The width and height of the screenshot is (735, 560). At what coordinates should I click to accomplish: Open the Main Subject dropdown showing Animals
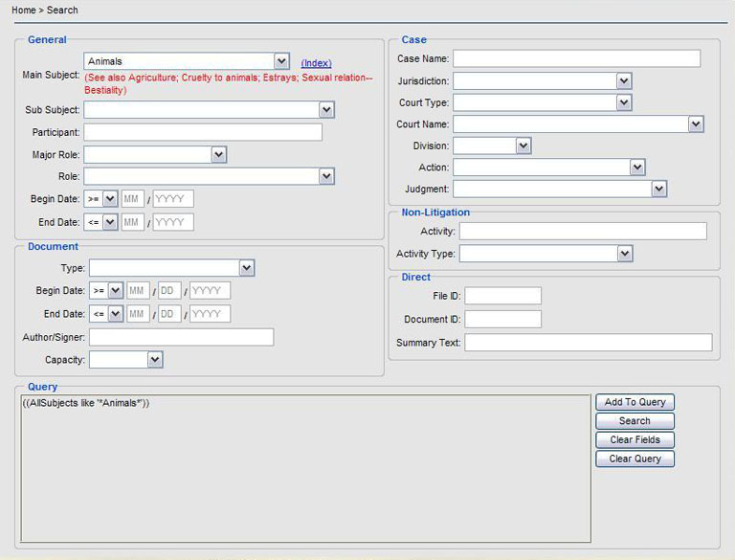point(187,61)
